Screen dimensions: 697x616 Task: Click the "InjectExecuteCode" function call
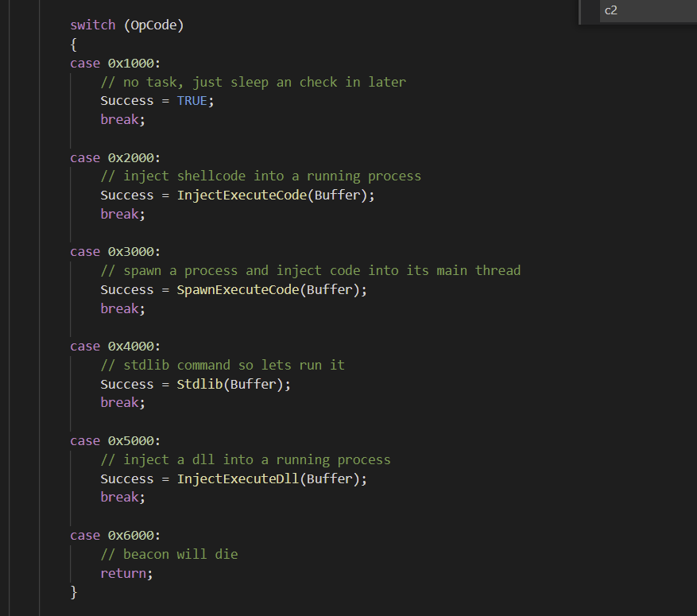tap(242, 195)
